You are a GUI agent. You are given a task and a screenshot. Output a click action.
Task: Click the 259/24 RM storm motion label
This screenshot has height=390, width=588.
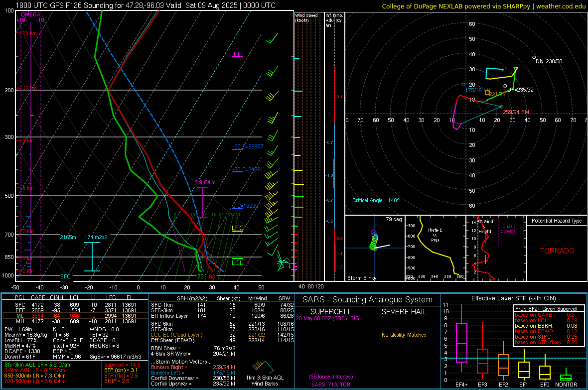coord(516,112)
